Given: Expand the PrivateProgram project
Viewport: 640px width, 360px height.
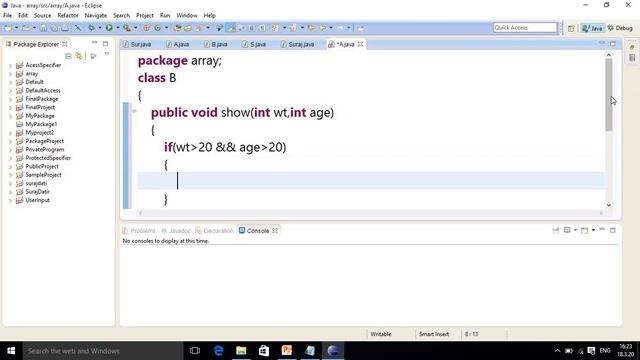Looking at the screenshot, I should (11, 150).
